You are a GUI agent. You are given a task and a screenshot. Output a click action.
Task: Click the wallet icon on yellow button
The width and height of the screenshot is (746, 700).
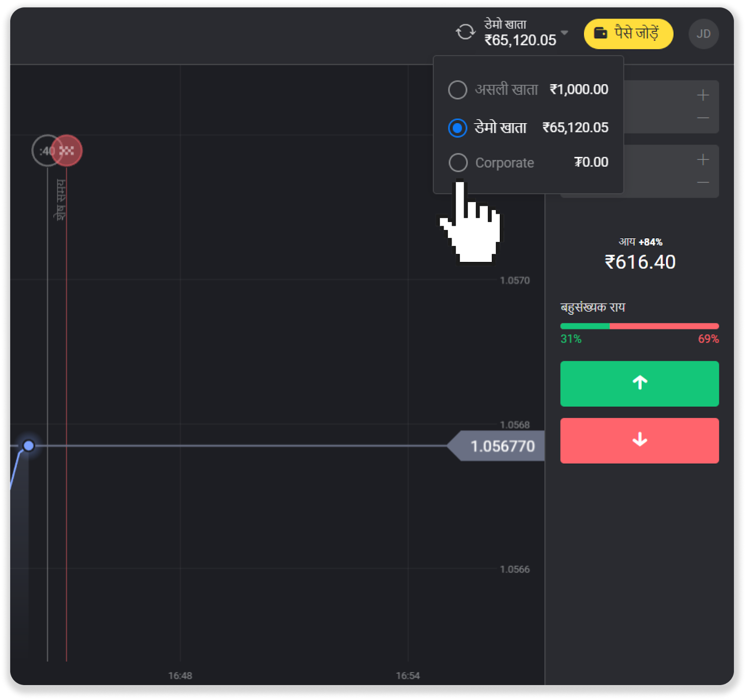coord(601,33)
